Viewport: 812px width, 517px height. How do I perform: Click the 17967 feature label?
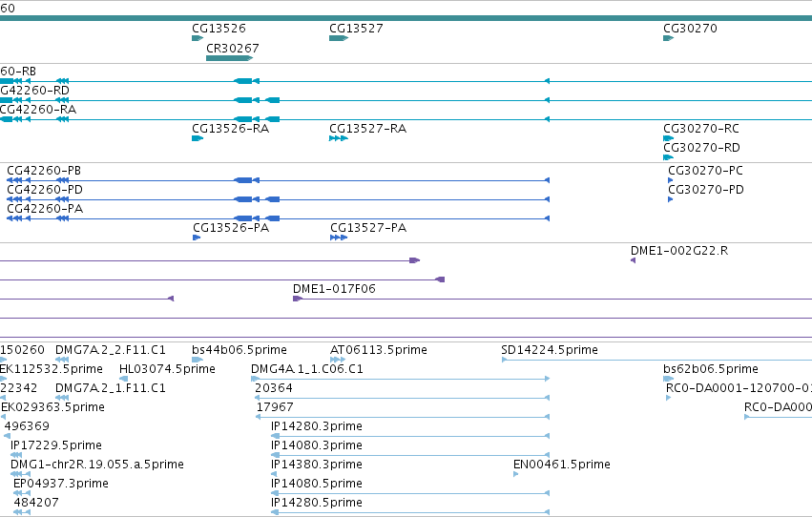[x=275, y=407]
